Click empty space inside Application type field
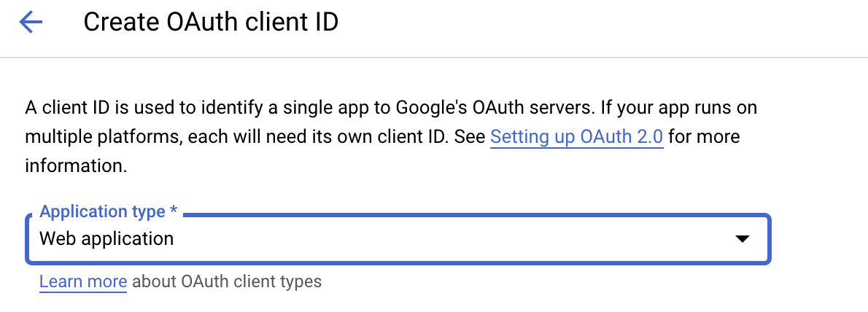The width and height of the screenshot is (868, 312). click(x=443, y=239)
